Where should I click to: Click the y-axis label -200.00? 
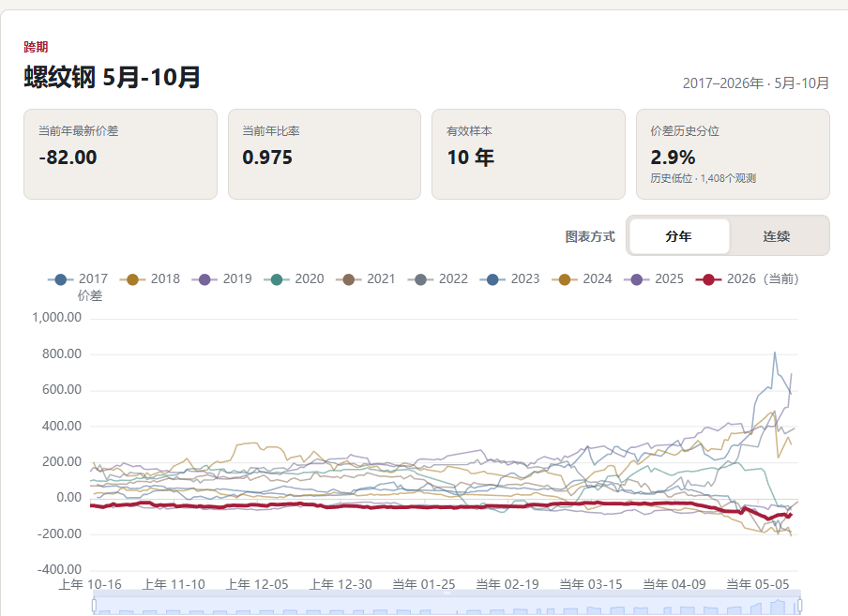click(x=59, y=533)
